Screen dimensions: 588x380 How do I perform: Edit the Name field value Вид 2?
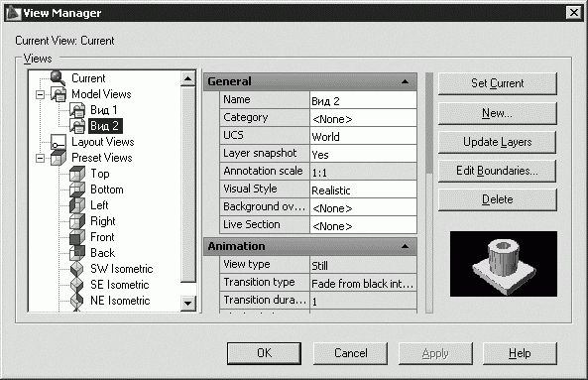[363, 100]
